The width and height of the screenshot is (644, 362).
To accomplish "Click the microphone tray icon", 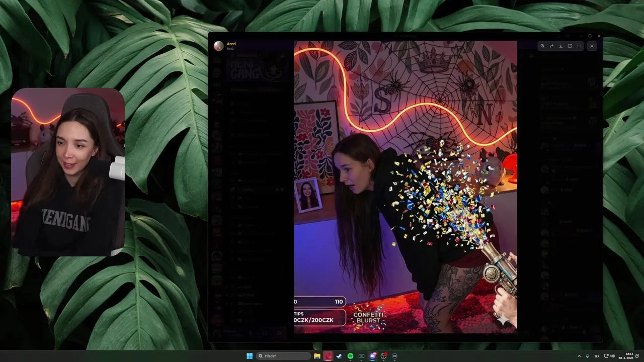I will click(x=587, y=356).
